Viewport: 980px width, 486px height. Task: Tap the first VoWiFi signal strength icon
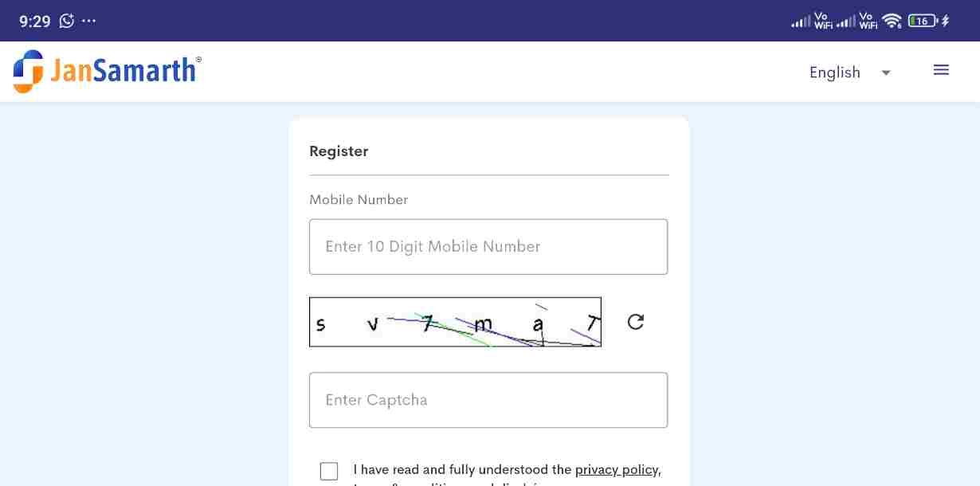coord(812,21)
